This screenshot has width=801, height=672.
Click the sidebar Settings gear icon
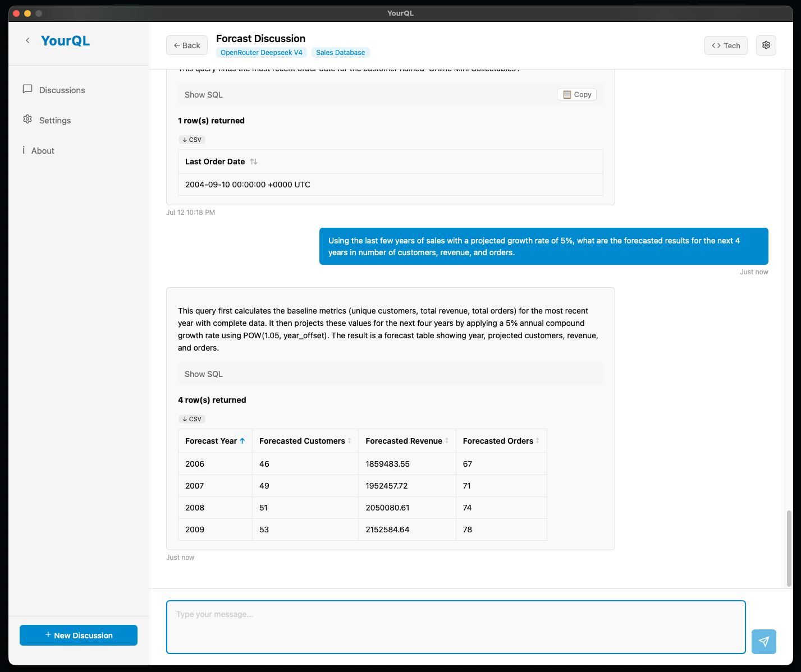28,119
